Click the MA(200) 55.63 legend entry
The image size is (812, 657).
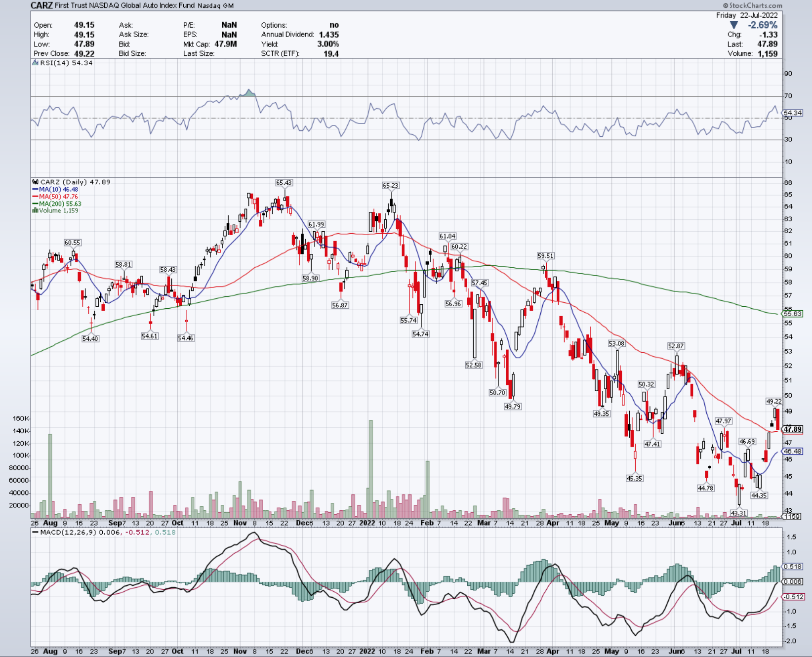(x=57, y=204)
